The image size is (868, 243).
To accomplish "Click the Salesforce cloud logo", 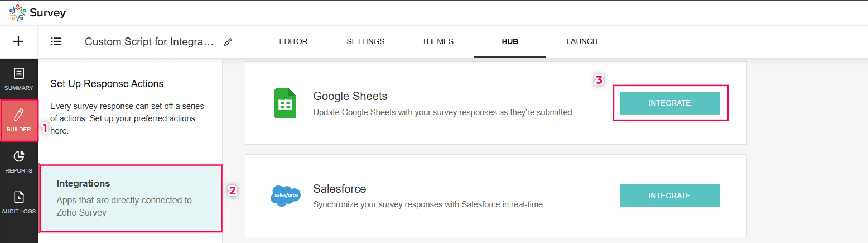I will point(285,196).
